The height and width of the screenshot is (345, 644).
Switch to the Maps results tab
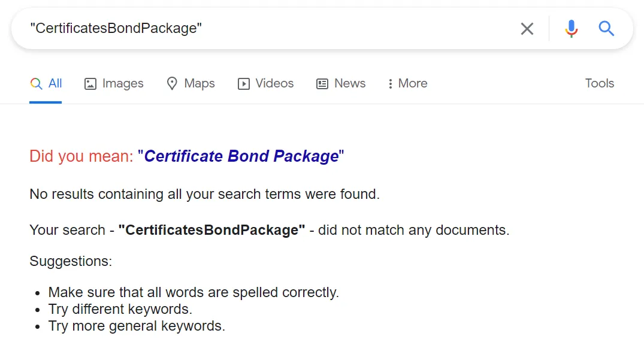(199, 84)
